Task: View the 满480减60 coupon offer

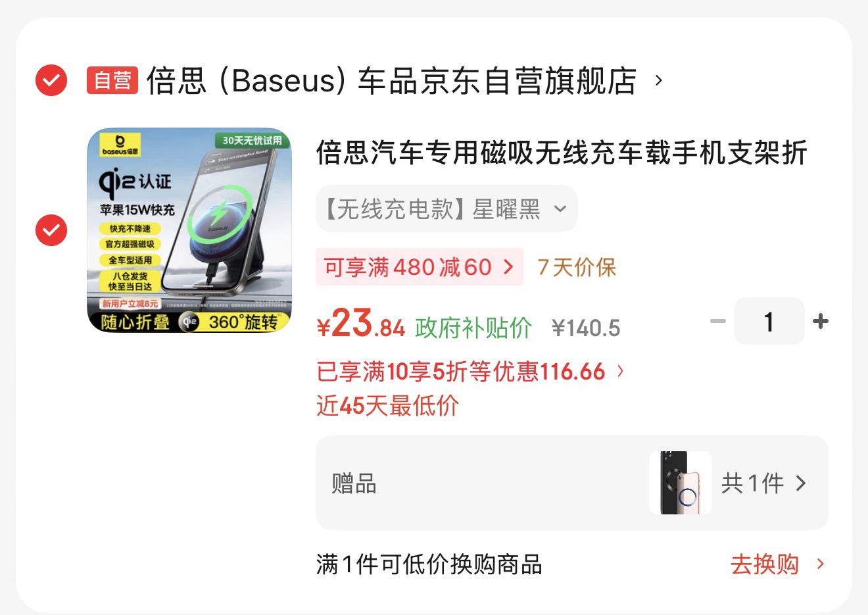Action: tap(420, 267)
